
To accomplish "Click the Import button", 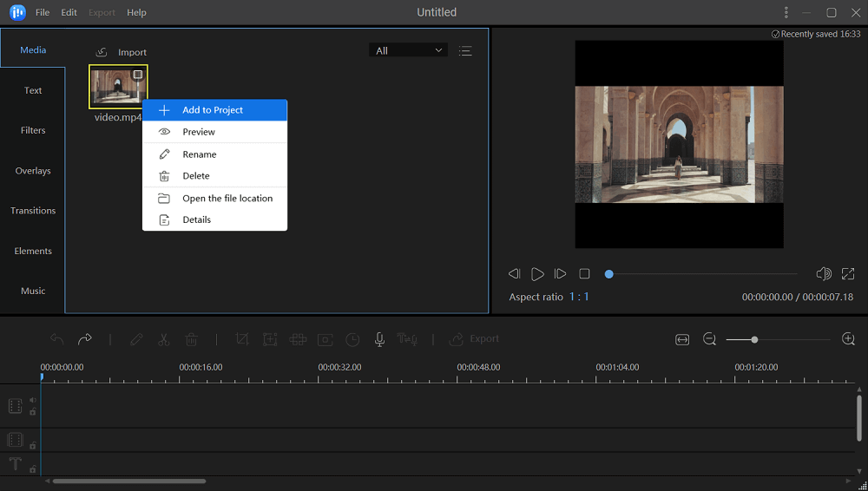I will [x=122, y=52].
